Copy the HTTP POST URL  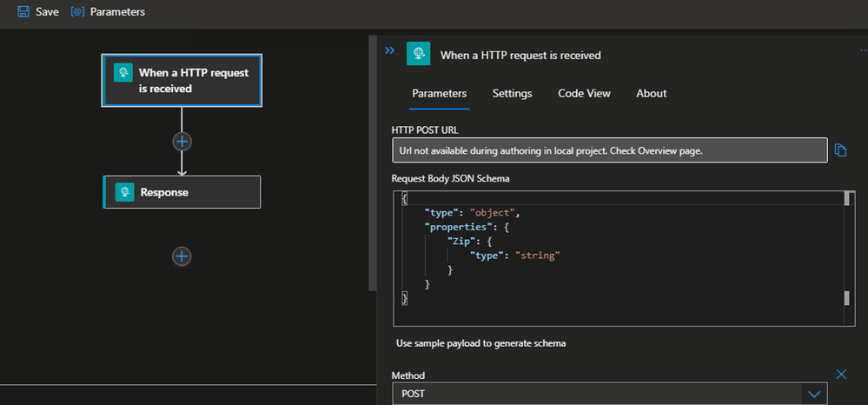click(840, 150)
